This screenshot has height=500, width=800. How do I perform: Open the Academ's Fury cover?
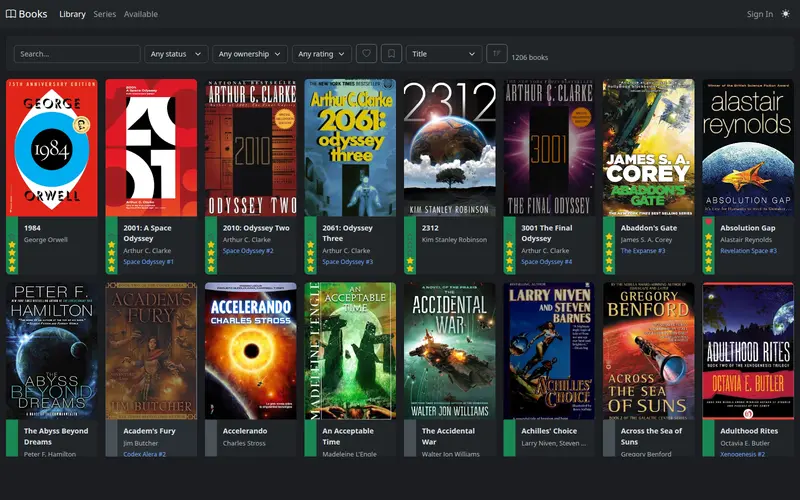click(x=151, y=351)
